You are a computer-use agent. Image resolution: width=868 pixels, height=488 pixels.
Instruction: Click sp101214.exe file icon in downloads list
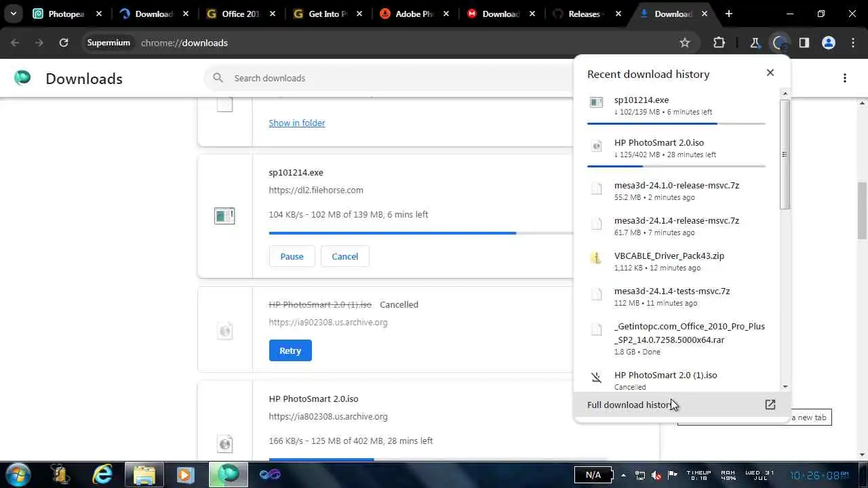point(224,216)
